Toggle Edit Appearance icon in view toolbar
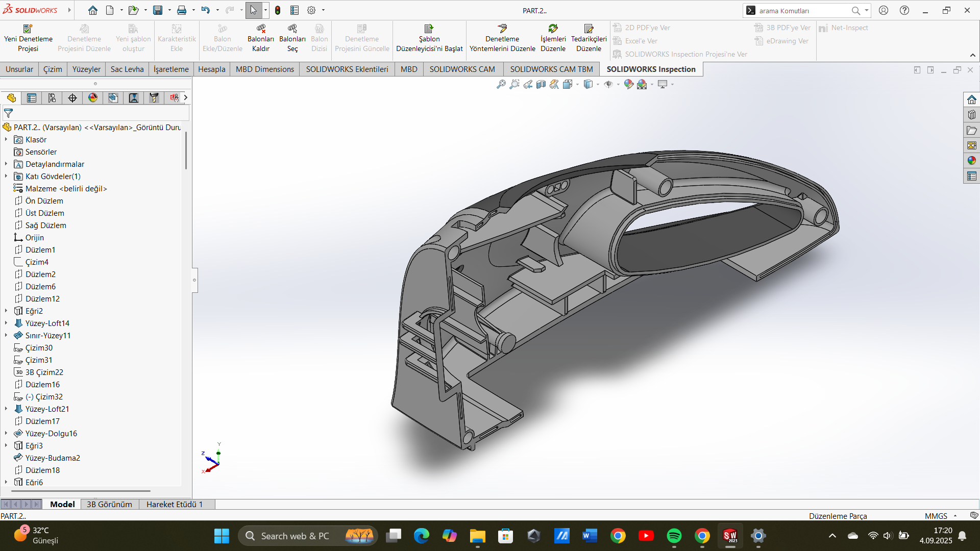The image size is (980, 551). (x=629, y=84)
